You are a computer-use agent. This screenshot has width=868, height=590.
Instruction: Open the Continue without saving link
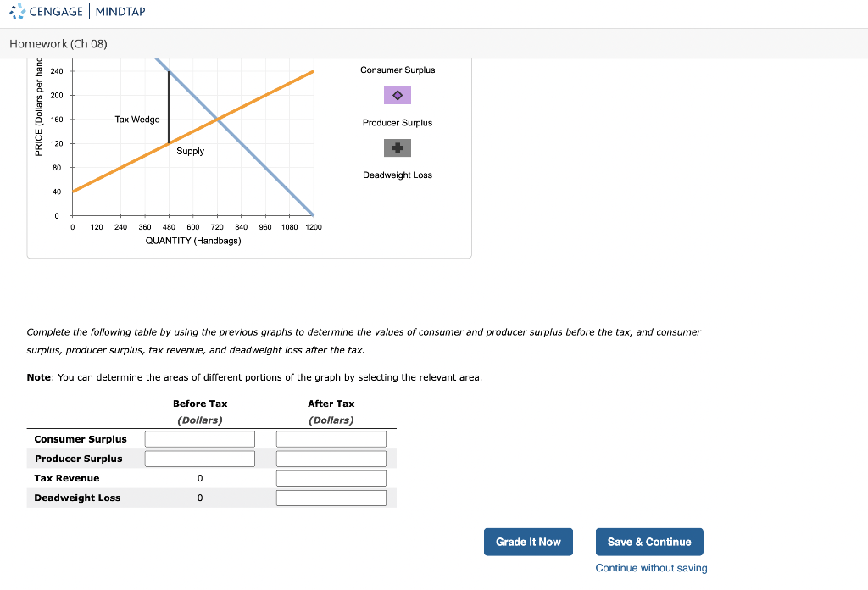651,568
